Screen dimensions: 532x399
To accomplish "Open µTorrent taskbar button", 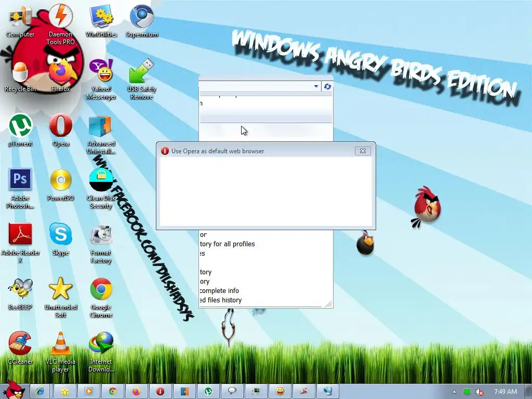I will pos(208,391).
